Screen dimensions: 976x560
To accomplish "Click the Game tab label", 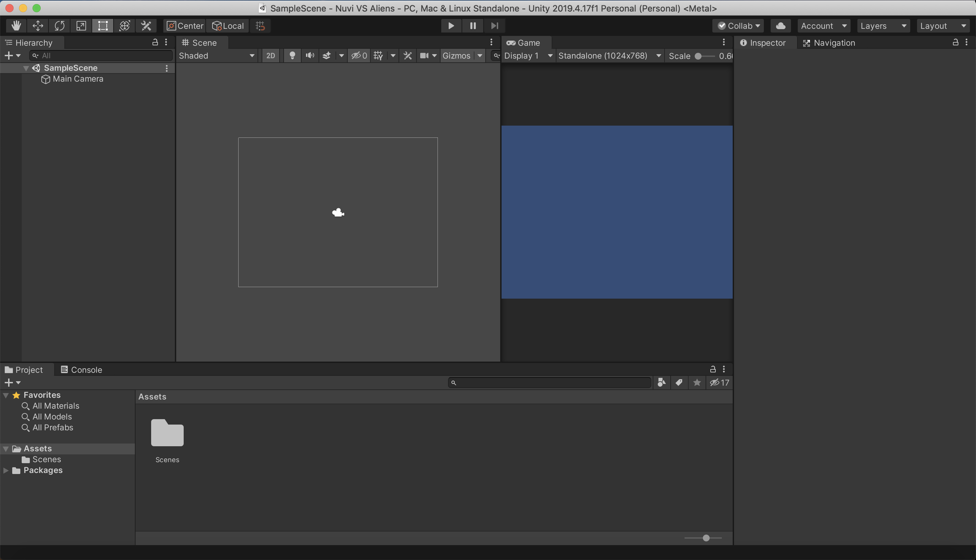I will [528, 42].
